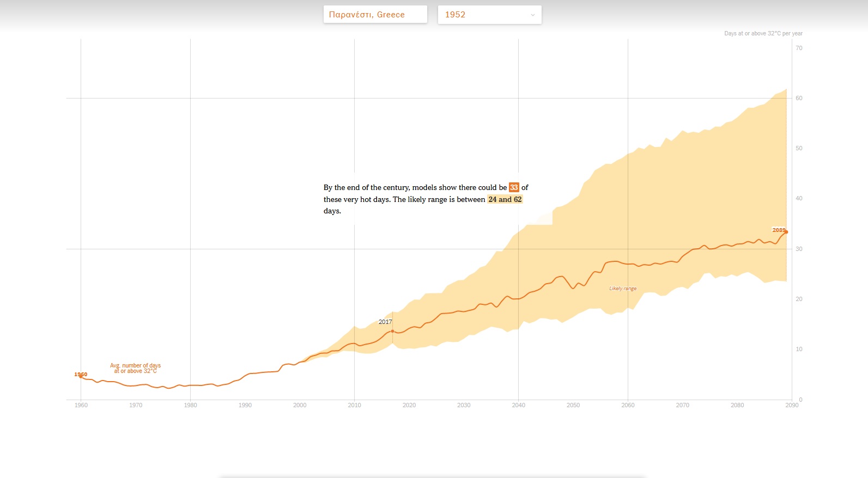
Task: Click the 2060 x-axis tick label
Action: (628, 405)
